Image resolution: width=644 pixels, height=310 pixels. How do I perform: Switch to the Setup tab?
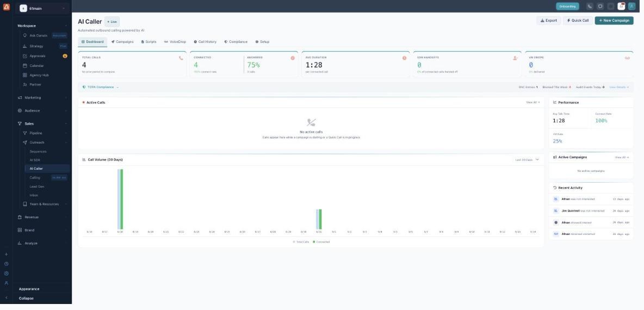262,42
